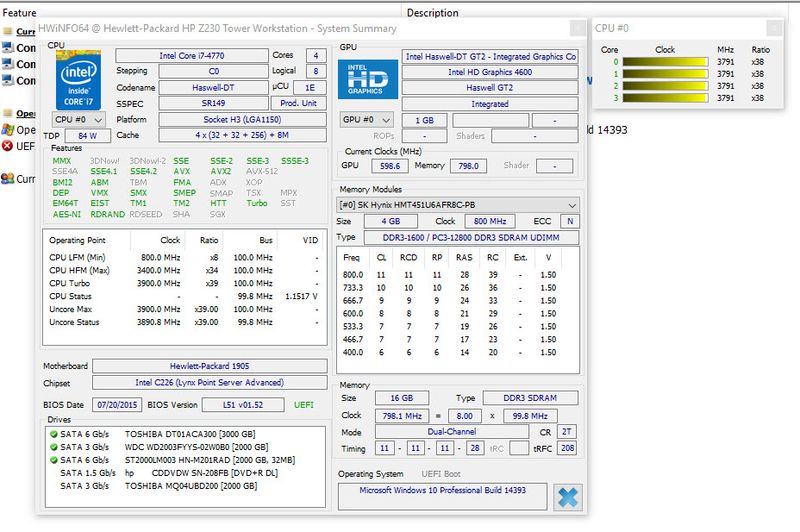Image resolution: width=800 pixels, height=532 pixels.
Task: Click green status icon for TOSHIBA DT01ACA300
Action: coord(54,434)
